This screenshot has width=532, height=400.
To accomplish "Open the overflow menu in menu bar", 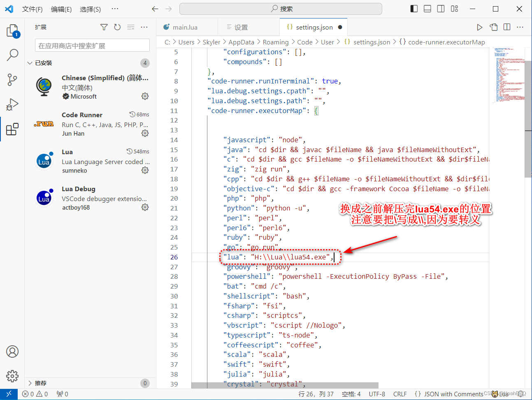I will (115, 9).
